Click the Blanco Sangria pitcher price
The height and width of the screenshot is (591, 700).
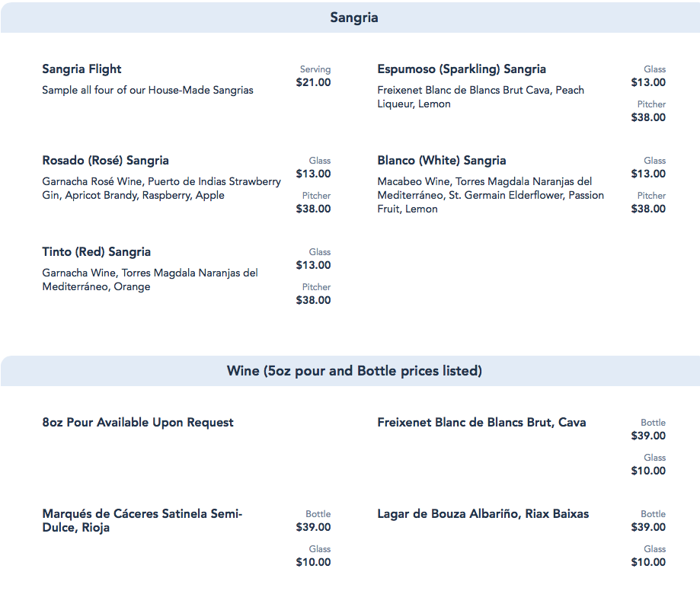(x=648, y=209)
